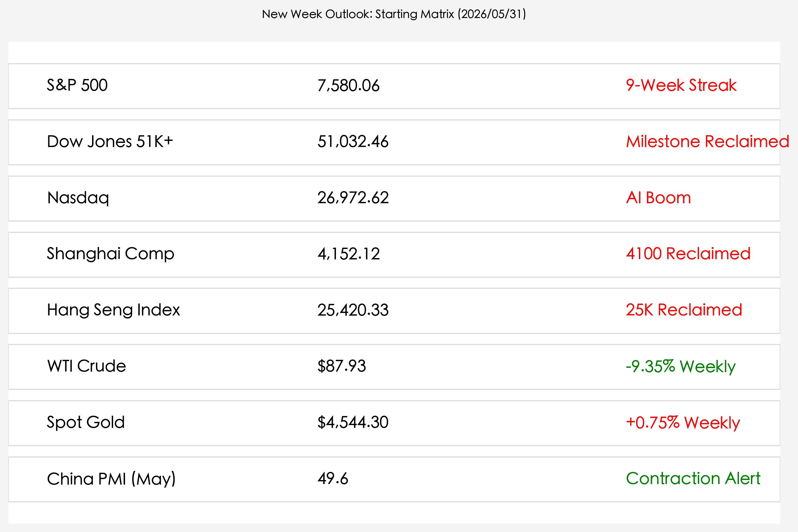Click the 4100 Reclaimed status text
Viewport: 798px width, 532px height.
pyautogui.click(x=688, y=254)
